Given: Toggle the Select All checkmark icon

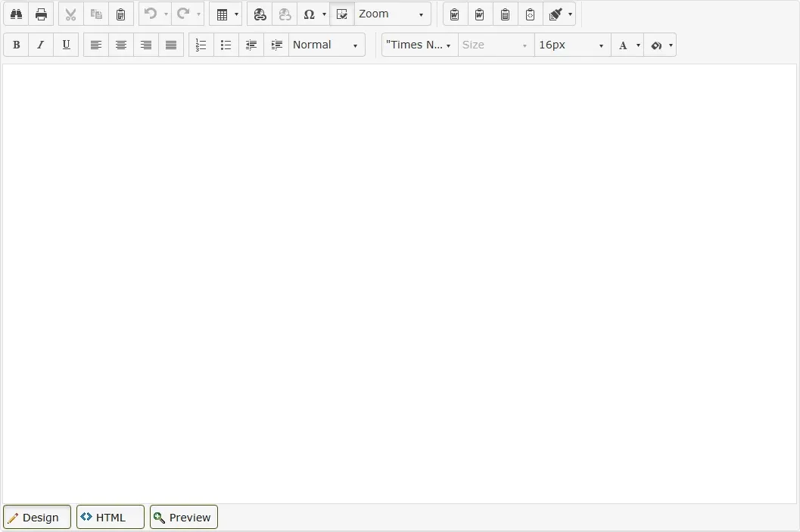Looking at the screenshot, I should pos(342,14).
